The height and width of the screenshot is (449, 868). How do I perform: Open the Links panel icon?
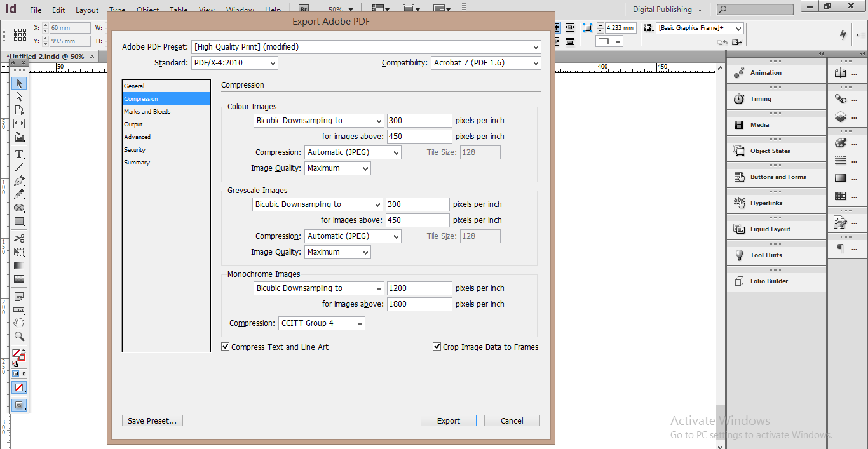tap(841, 99)
